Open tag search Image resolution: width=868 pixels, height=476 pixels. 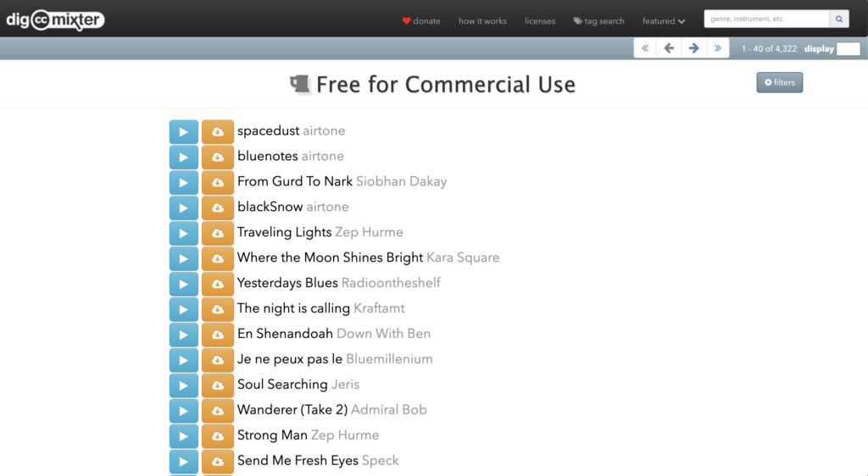(598, 21)
